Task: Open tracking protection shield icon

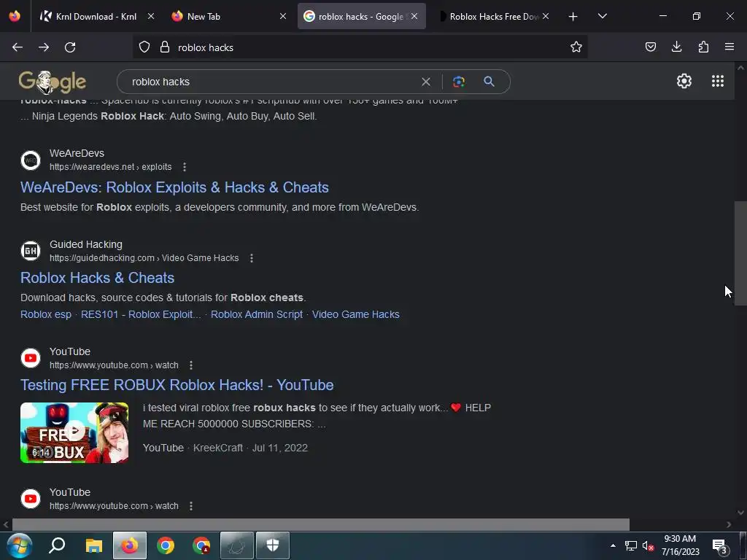Action: click(x=144, y=47)
